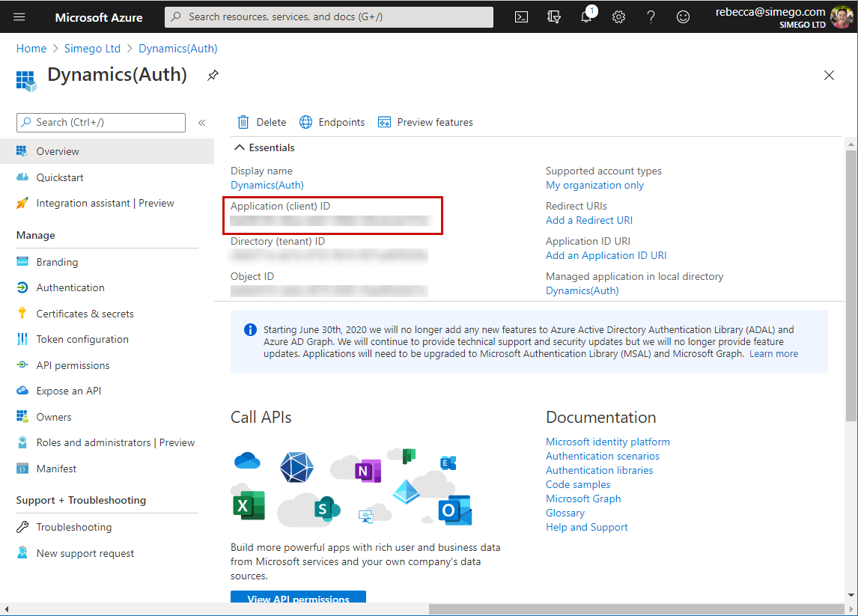Screen dimensions: 858x616
Task: Click the Troubleshooting wrench icon
Action: pyautogui.click(x=22, y=527)
